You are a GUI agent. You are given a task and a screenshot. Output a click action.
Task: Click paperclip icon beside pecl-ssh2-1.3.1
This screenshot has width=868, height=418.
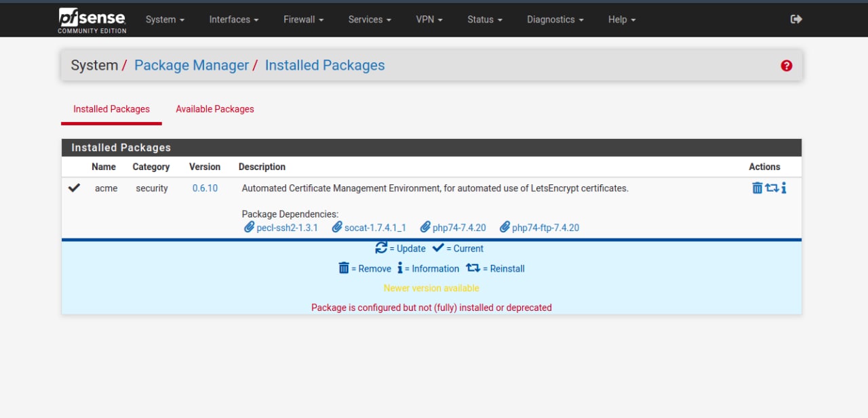point(249,227)
